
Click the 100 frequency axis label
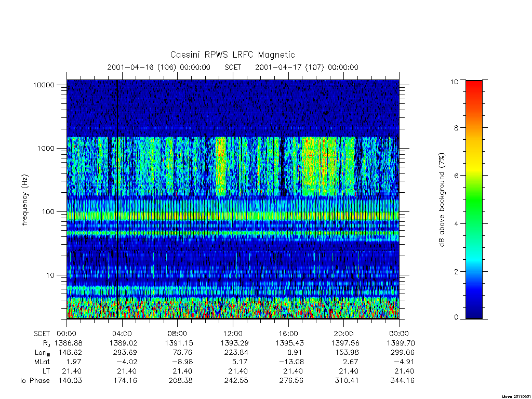[48, 212]
